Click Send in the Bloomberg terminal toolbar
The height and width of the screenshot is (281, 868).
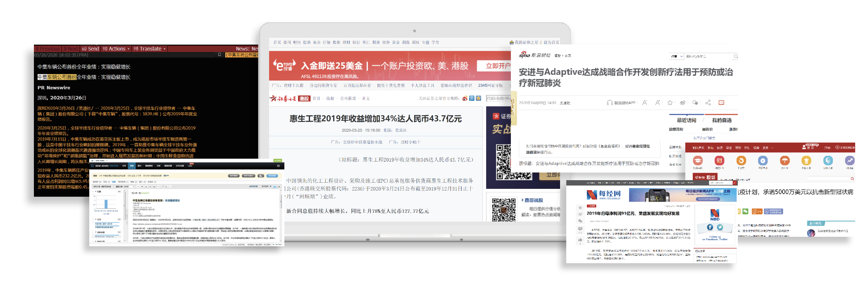91,49
